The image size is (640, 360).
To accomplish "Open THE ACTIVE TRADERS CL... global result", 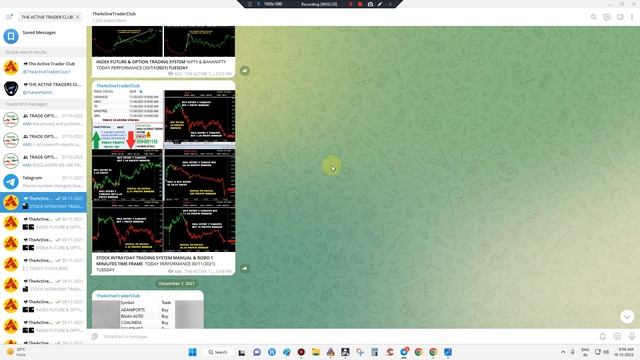I will point(43,88).
